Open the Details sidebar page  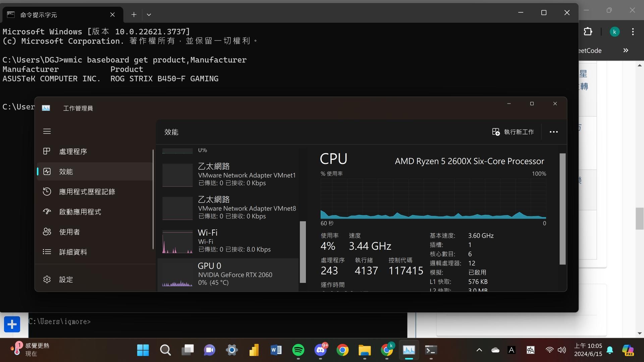(73, 252)
